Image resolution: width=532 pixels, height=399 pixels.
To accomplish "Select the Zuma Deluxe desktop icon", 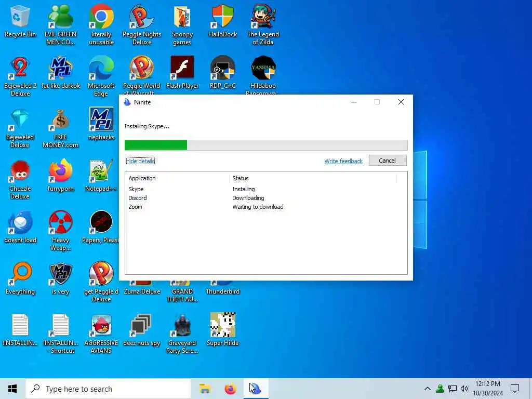I will [141, 288].
